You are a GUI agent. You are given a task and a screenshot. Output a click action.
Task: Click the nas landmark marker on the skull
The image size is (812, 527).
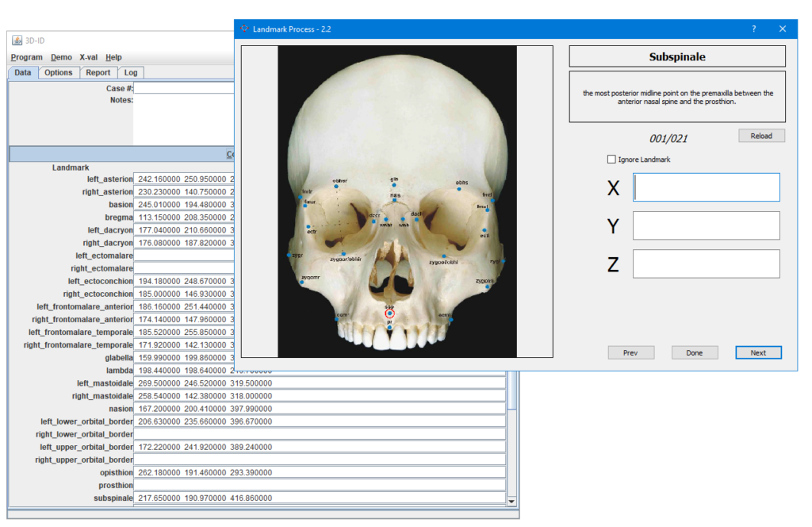[394, 199]
